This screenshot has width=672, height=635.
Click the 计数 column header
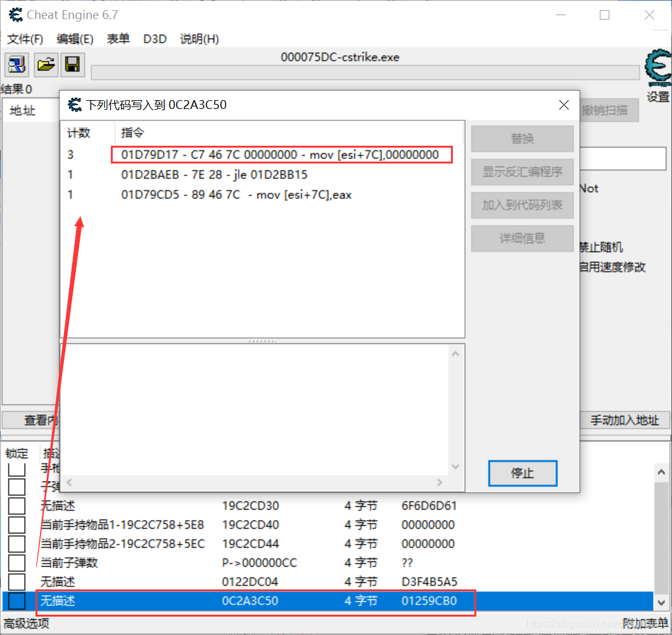coord(79,133)
